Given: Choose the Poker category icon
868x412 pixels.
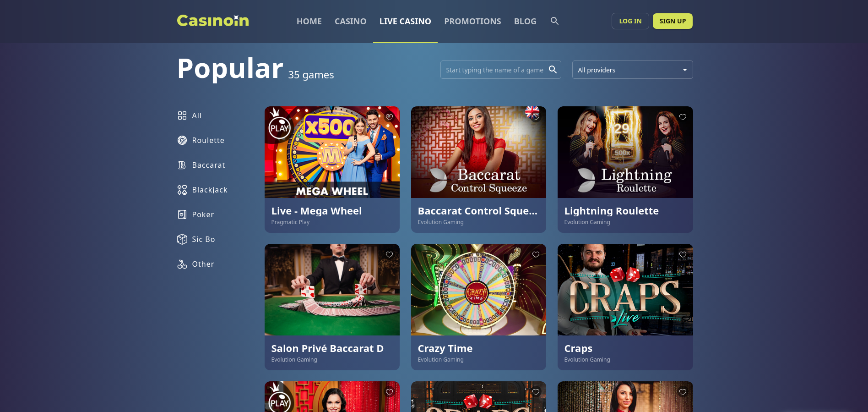Looking at the screenshot, I should [x=182, y=214].
